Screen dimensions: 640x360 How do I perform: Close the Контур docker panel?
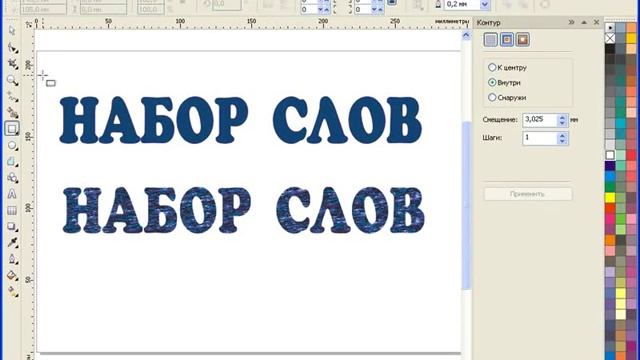point(596,22)
